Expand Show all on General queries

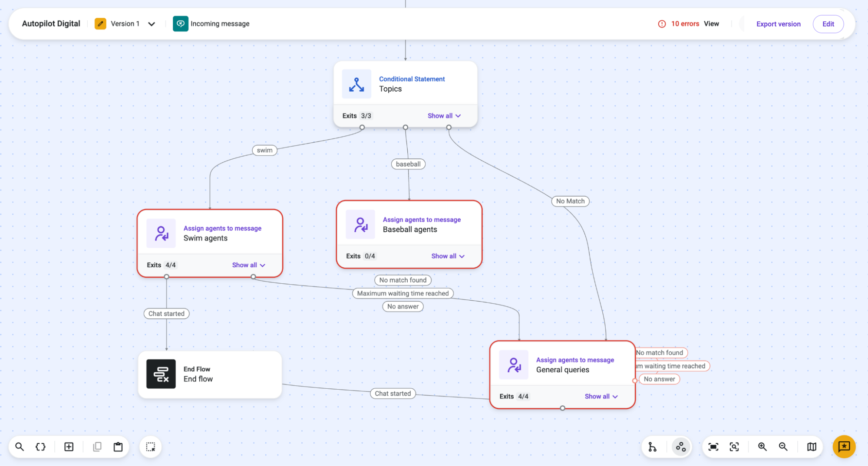pos(601,396)
